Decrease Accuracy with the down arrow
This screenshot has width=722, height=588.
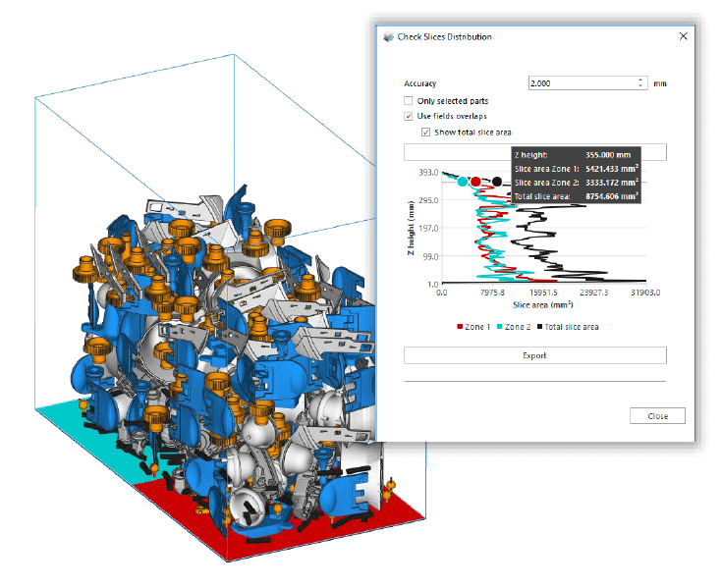tap(640, 87)
